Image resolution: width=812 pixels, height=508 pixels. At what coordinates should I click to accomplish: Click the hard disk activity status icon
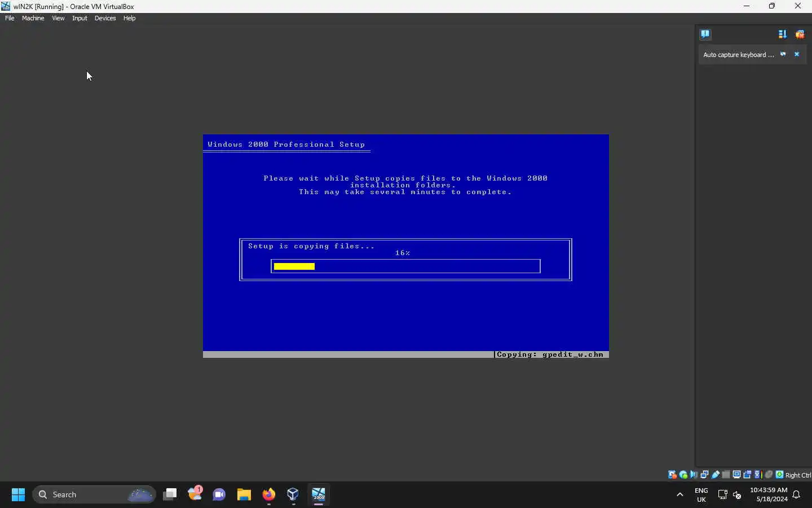(x=672, y=475)
